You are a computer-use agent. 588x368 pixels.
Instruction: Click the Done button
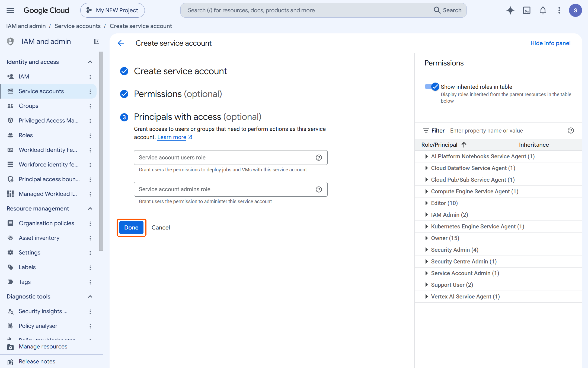pos(131,228)
